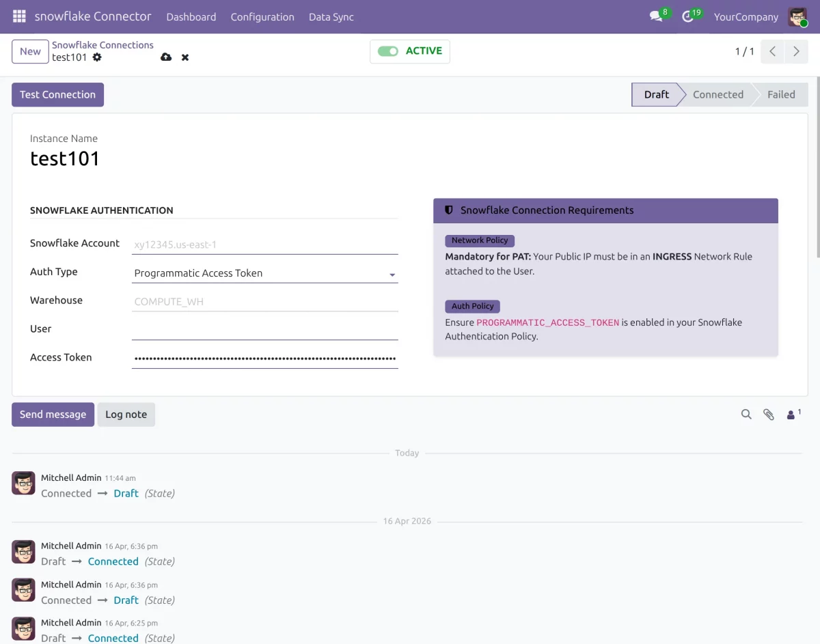
Task: Select the Draft status stage
Action: click(657, 95)
